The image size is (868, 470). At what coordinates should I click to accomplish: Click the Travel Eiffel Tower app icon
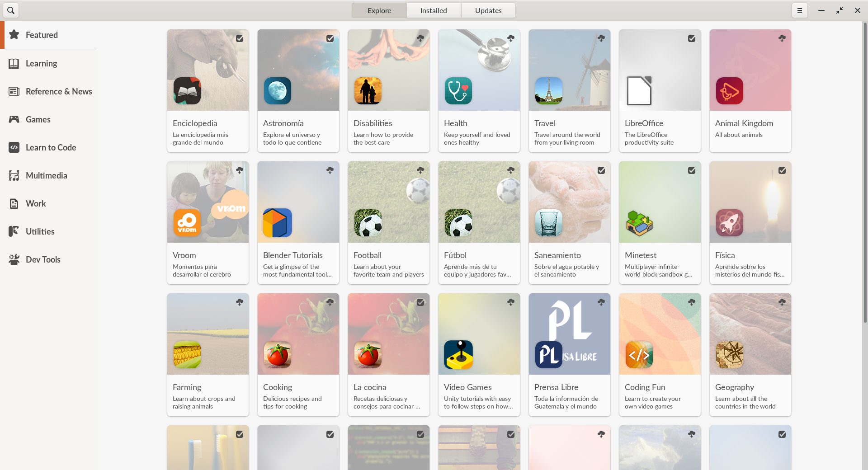549,91
